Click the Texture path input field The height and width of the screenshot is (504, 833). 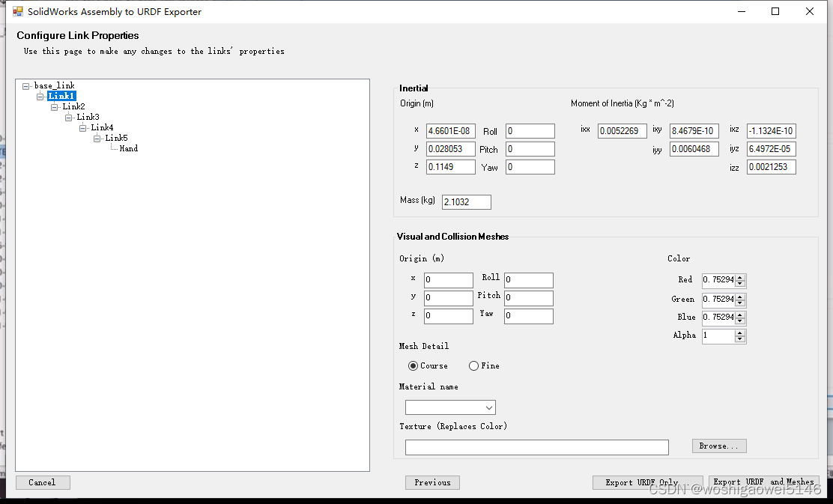click(536, 447)
